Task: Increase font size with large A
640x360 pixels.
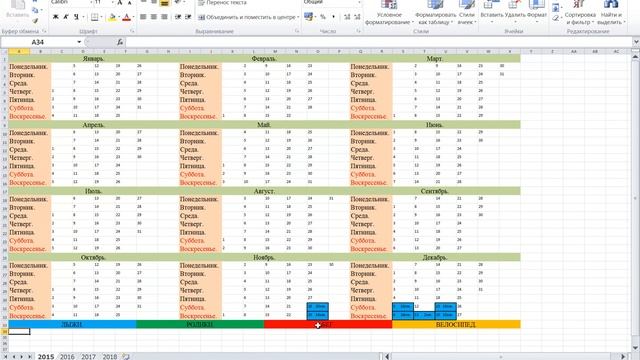Action: tap(120, 3)
